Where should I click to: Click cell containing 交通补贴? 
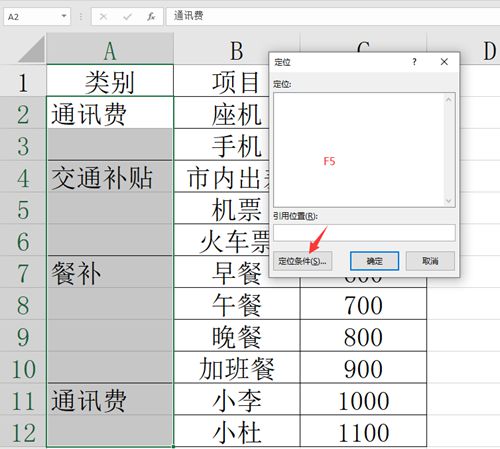click(x=110, y=177)
